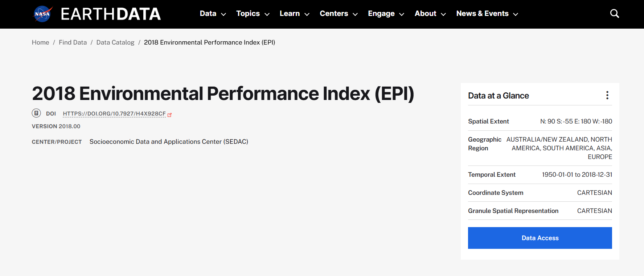
Task: Click the VERSION 2018.00 text
Action: point(56,126)
